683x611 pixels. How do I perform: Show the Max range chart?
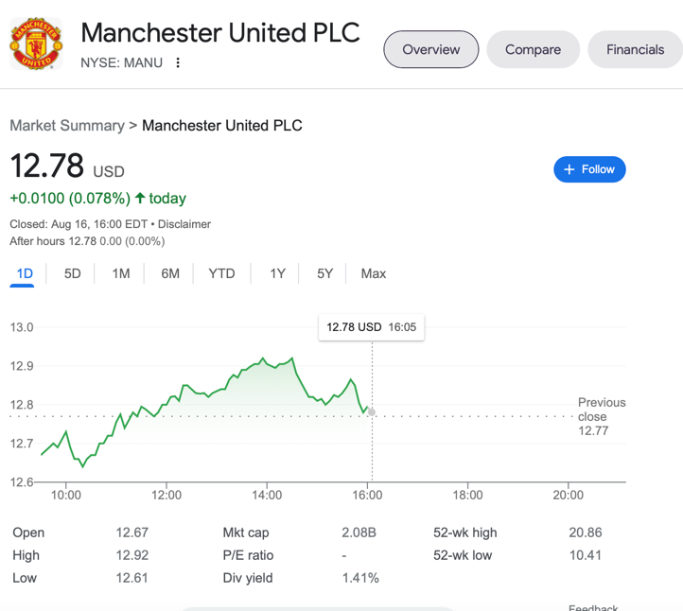click(373, 273)
